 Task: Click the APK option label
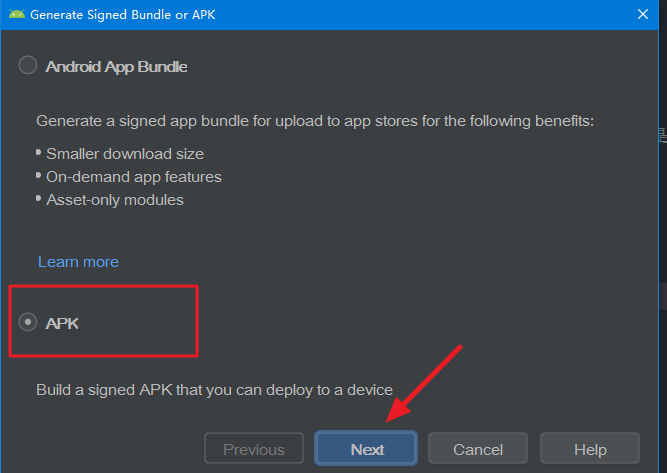pyautogui.click(x=62, y=324)
